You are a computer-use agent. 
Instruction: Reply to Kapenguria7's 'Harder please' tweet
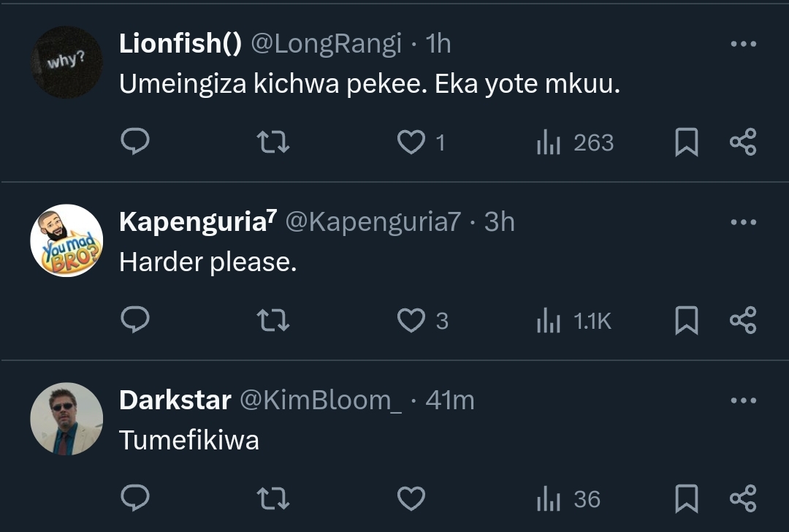point(134,321)
